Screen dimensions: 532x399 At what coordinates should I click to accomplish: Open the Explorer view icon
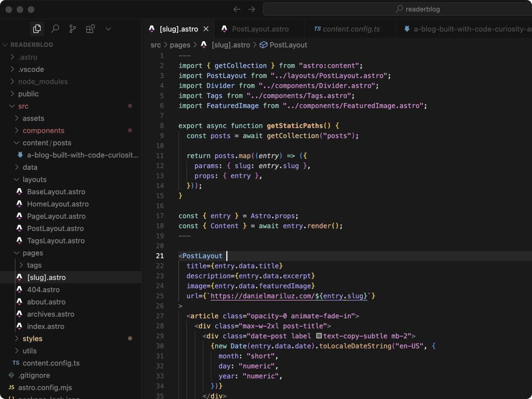click(37, 29)
